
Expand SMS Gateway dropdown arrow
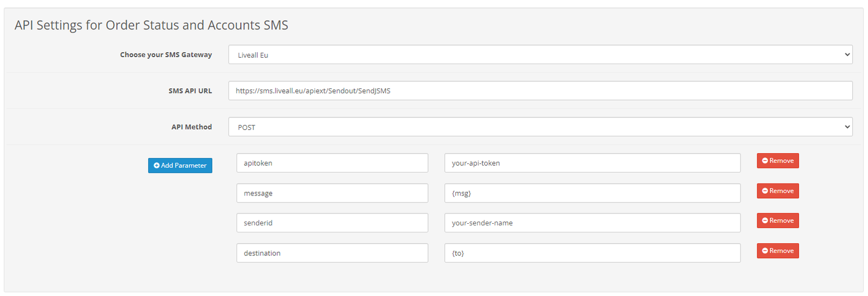point(847,55)
